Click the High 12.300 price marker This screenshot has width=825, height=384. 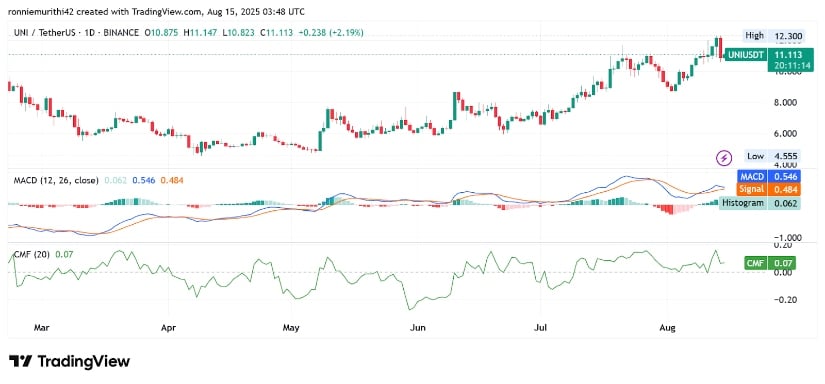[x=773, y=36]
